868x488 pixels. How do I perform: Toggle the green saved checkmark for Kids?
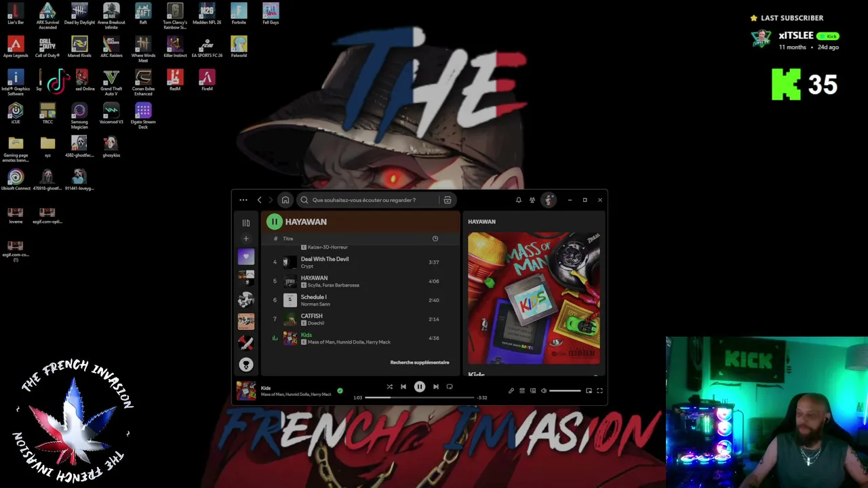click(x=340, y=391)
